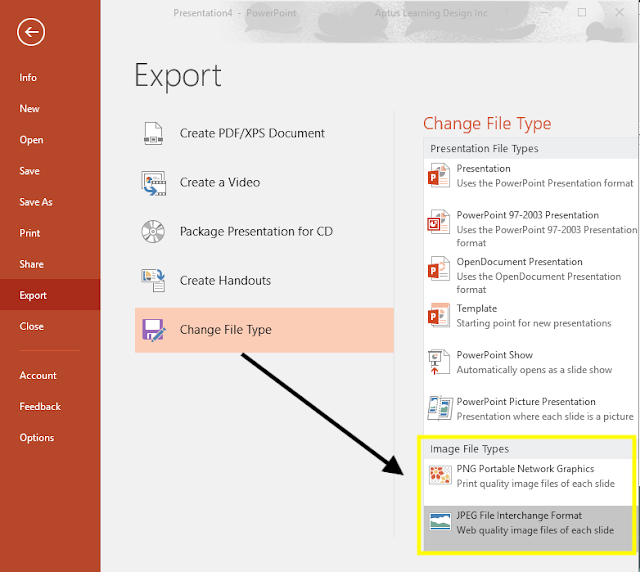
Task: Select Open in the backstage sidebar
Action: tap(31, 140)
